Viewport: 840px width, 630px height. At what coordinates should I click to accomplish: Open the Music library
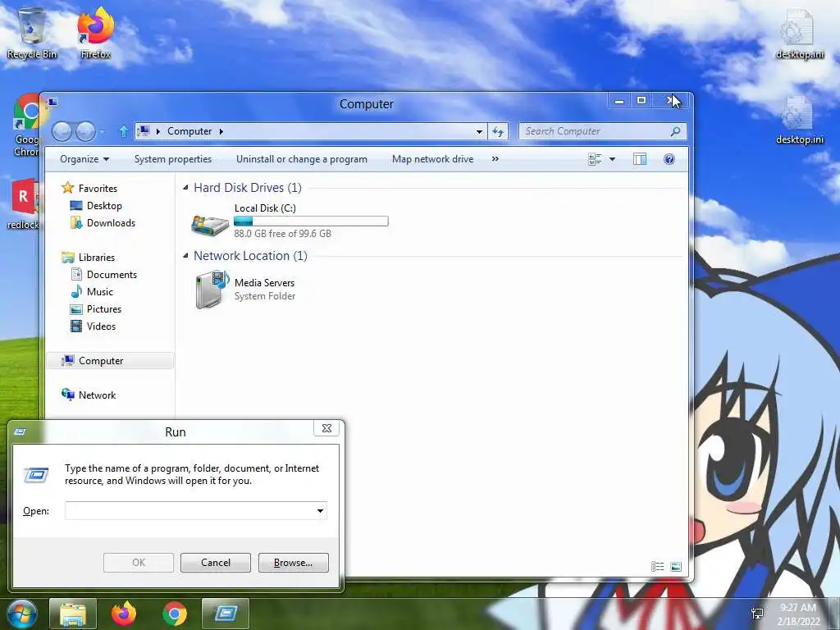click(x=99, y=291)
